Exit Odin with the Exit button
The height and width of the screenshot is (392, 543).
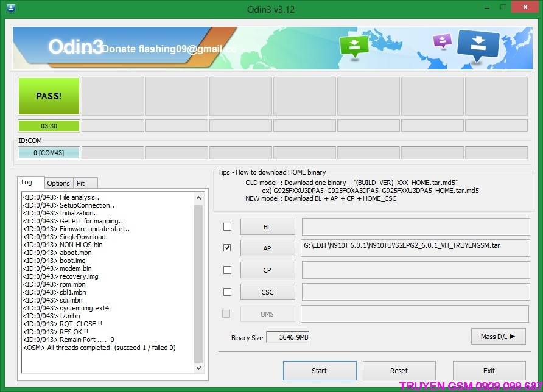coord(489,371)
